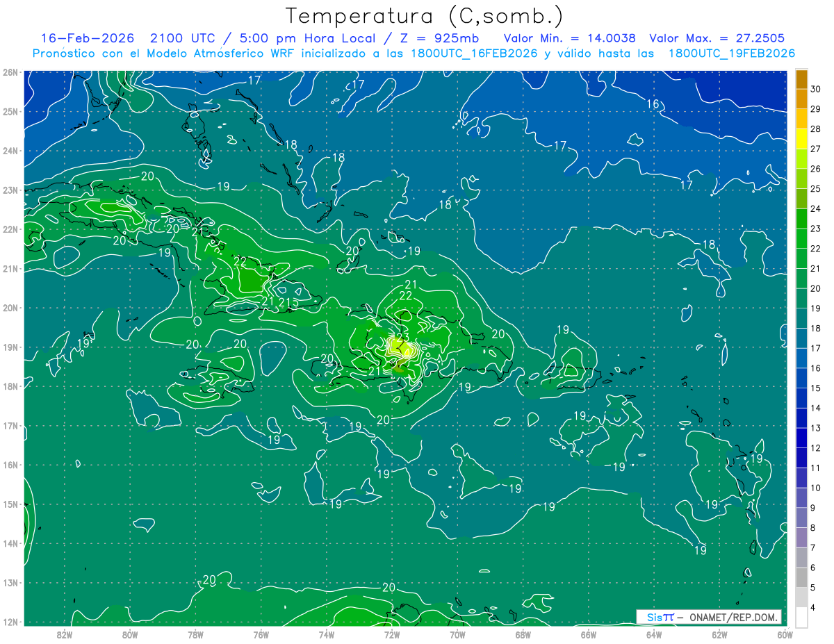Click the "15N" latitude axis label
834x644 pixels.
point(10,504)
